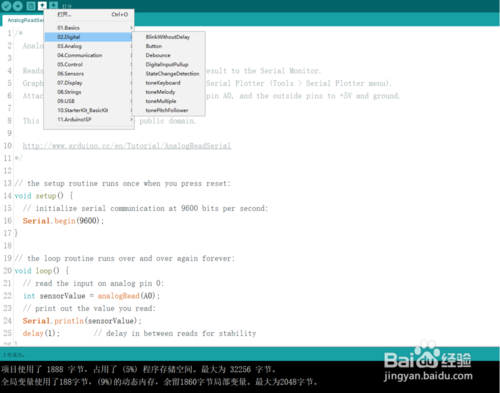Viewport: 500px width, 393px height.
Task: Load the BlinkWithoutDelay example
Action: [x=169, y=37]
